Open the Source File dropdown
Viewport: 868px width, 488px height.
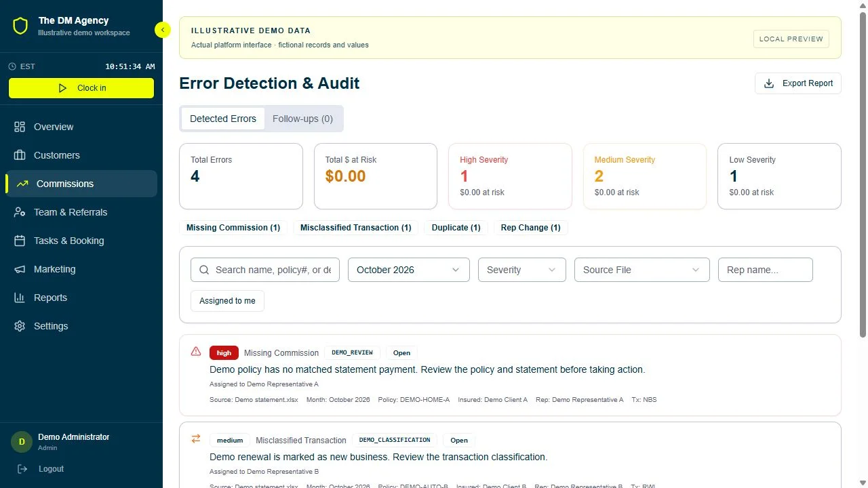click(x=642, y=270)
